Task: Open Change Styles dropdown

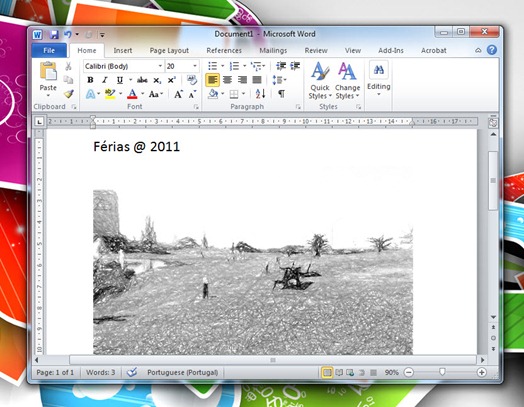Action: tap(347, 81)
